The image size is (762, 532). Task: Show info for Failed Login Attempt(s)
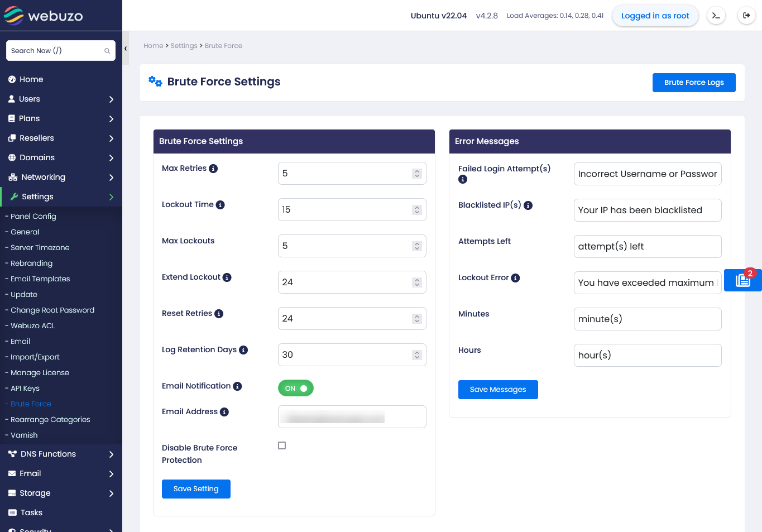pos(463,179)
